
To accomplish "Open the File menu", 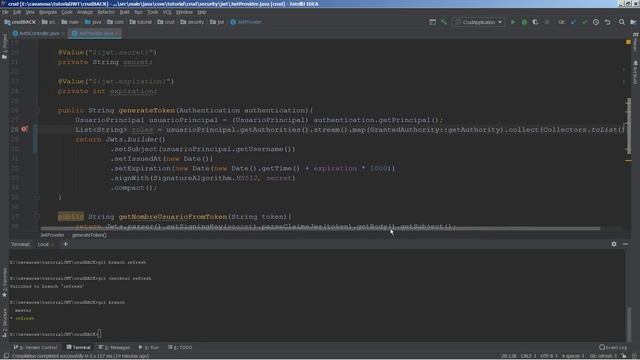I will 5,12.
